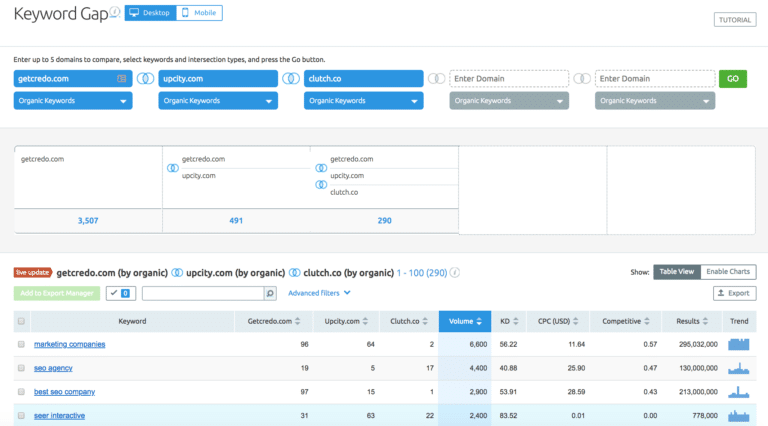Screen dimensions: 768x426
Task: Open fourth Organic Keywords dropdown
Action: [509, 101]
